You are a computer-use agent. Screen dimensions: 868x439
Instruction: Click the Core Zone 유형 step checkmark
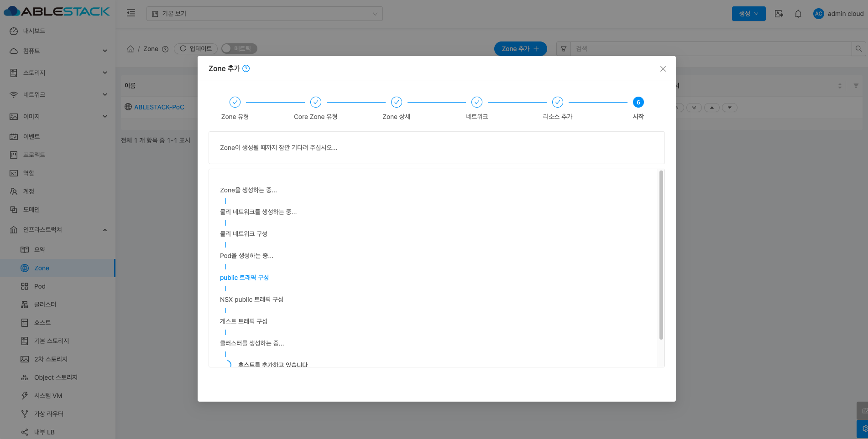[316, 102]
